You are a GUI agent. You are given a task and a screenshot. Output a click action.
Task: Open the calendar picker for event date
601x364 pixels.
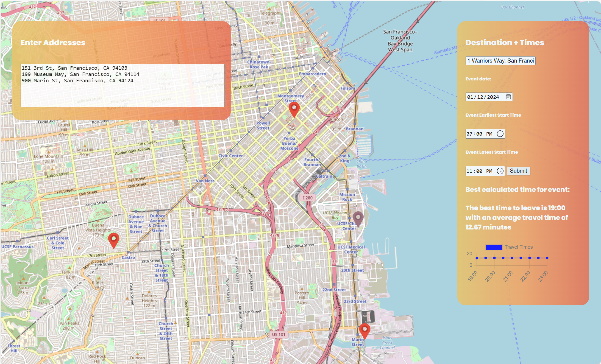click(x=508, y=97)
